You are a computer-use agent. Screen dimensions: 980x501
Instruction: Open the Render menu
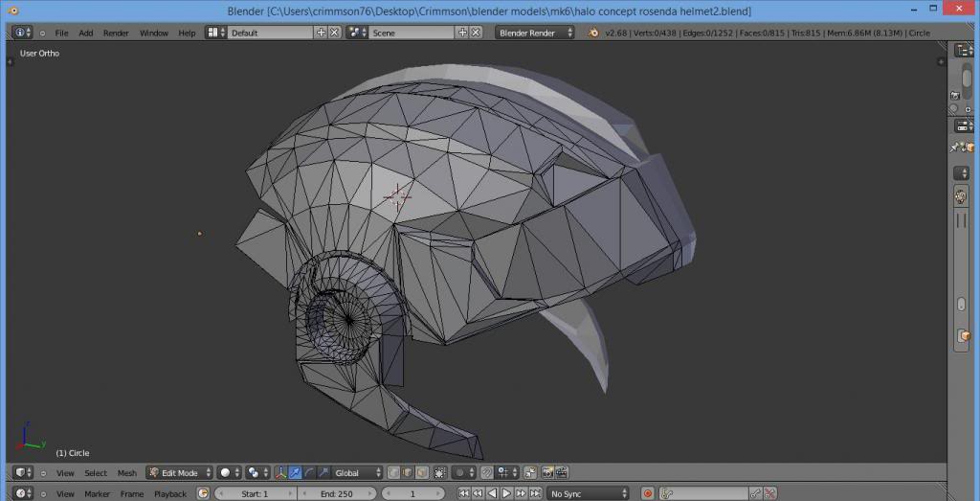coord(116,33)
